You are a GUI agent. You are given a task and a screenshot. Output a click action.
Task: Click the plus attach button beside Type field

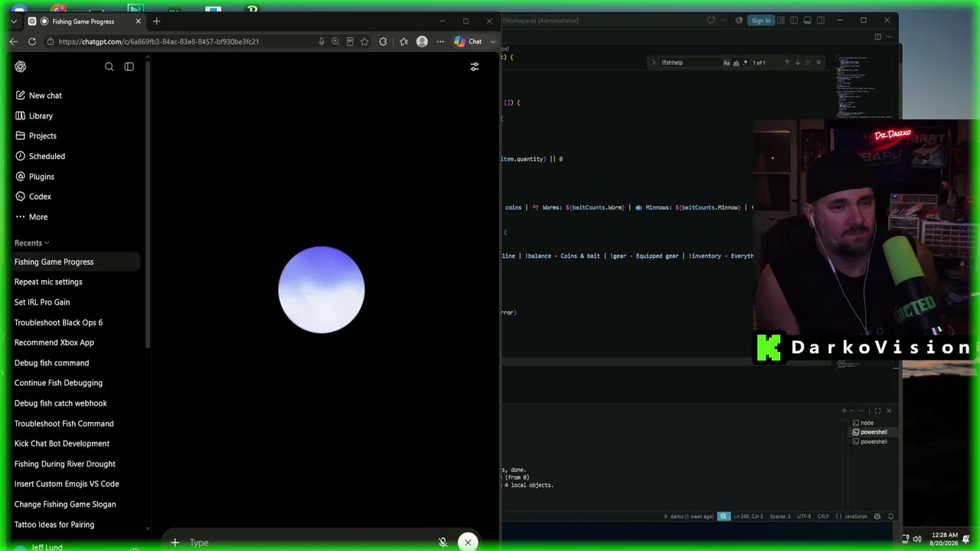point(175,543)
